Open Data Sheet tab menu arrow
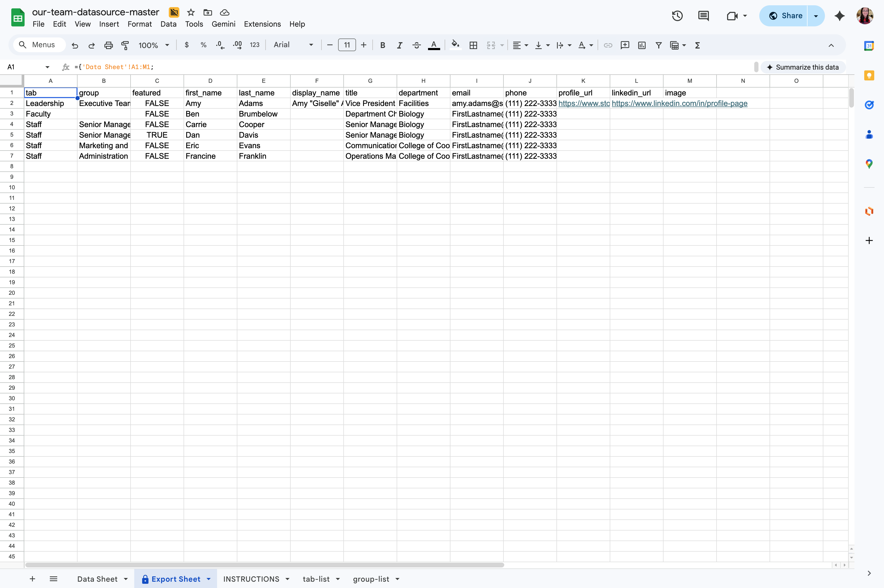The width and height of the screenshot is (884, 588). pos(126,579)
